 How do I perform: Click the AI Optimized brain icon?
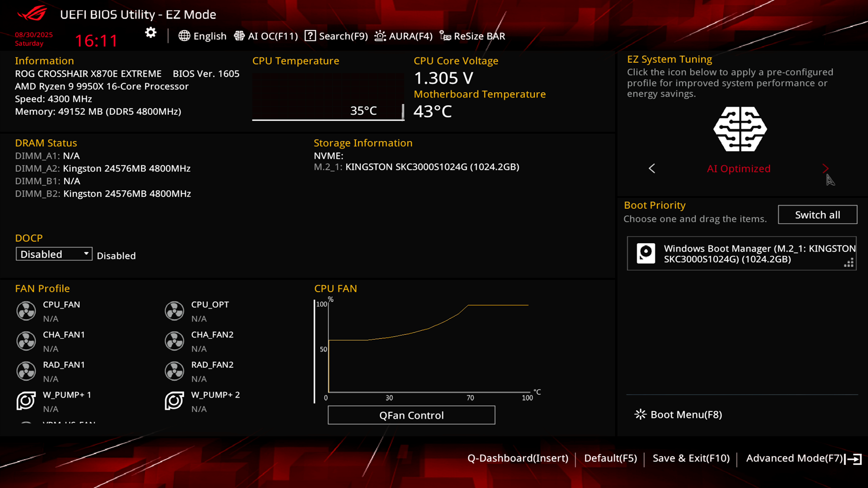(740, 129)
